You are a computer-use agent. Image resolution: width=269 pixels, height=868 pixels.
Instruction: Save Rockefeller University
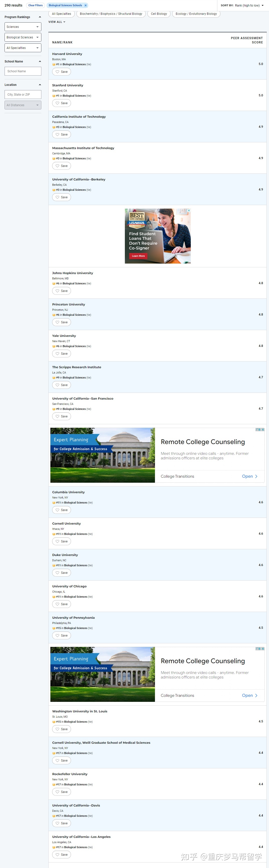click(x=62, y=792)
